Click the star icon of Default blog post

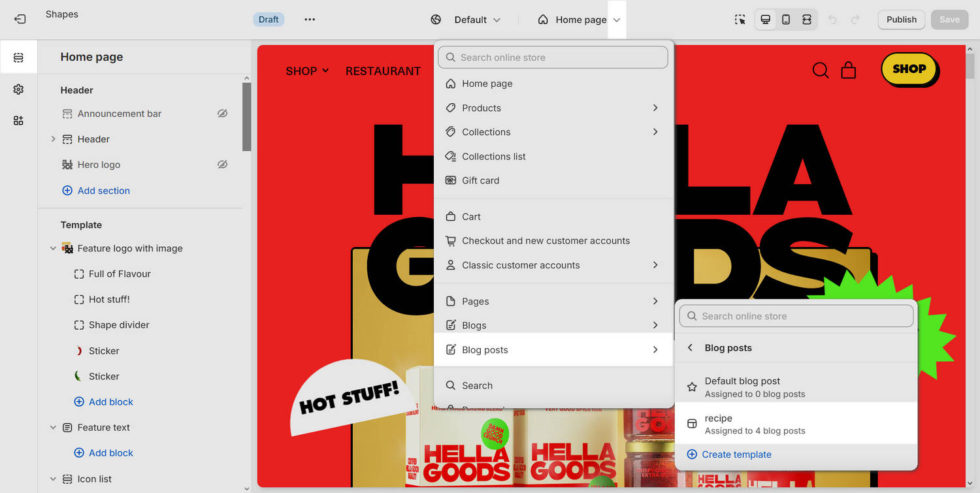pyautogui.click(x=692, y=387)
